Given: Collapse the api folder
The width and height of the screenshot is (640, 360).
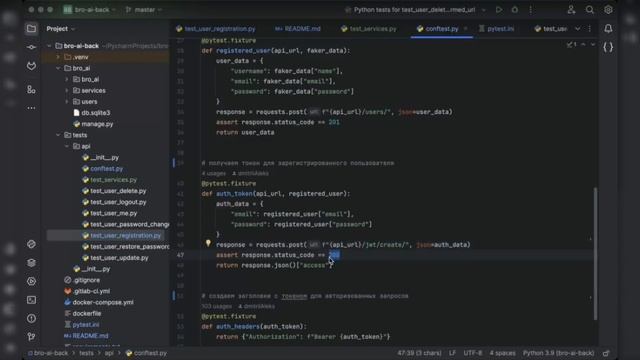Looking at the screenshot, I should 67,146.
